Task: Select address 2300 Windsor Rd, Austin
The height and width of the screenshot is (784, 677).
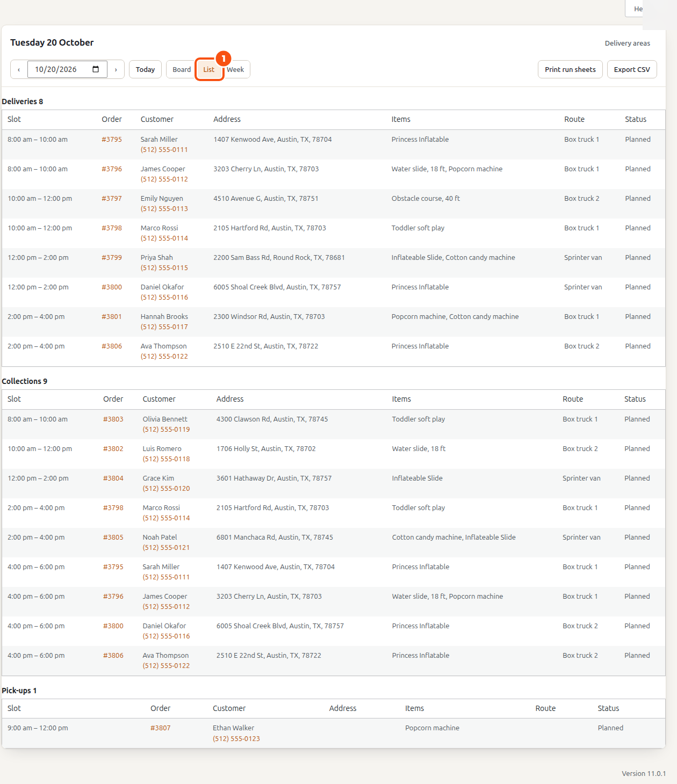Action: click(269, 316)
